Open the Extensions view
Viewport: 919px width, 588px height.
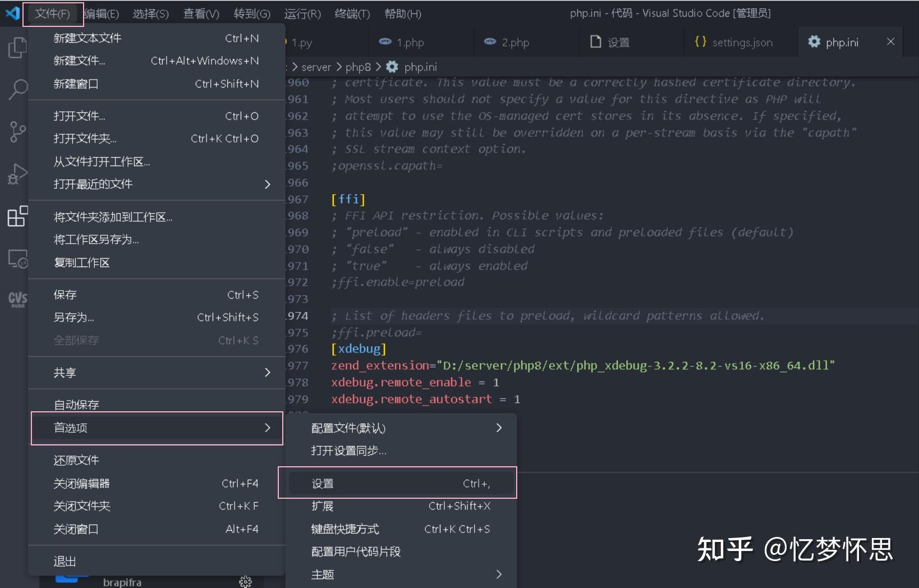pos(17,216)
